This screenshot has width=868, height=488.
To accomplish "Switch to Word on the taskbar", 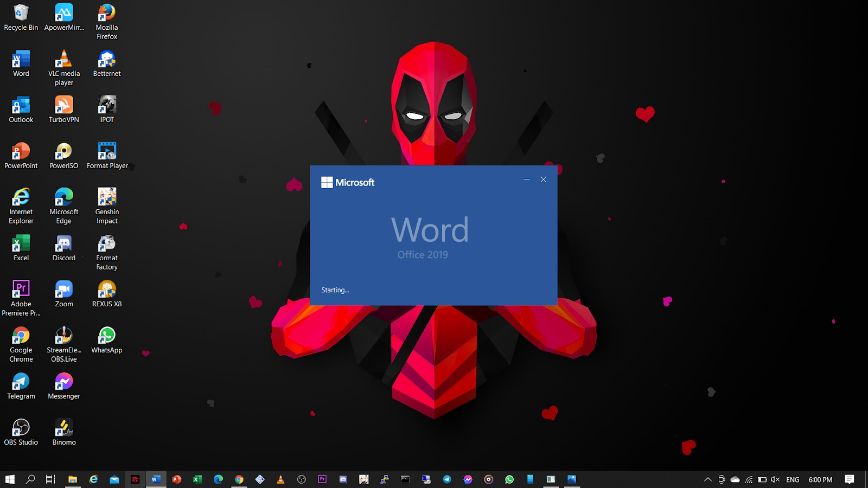I will click(156, 479).
